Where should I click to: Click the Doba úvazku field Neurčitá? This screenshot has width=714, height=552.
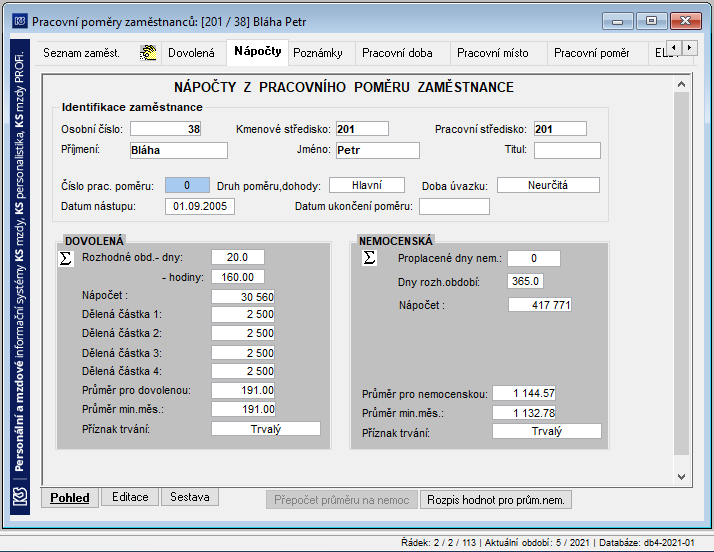[x=548, y=185]
